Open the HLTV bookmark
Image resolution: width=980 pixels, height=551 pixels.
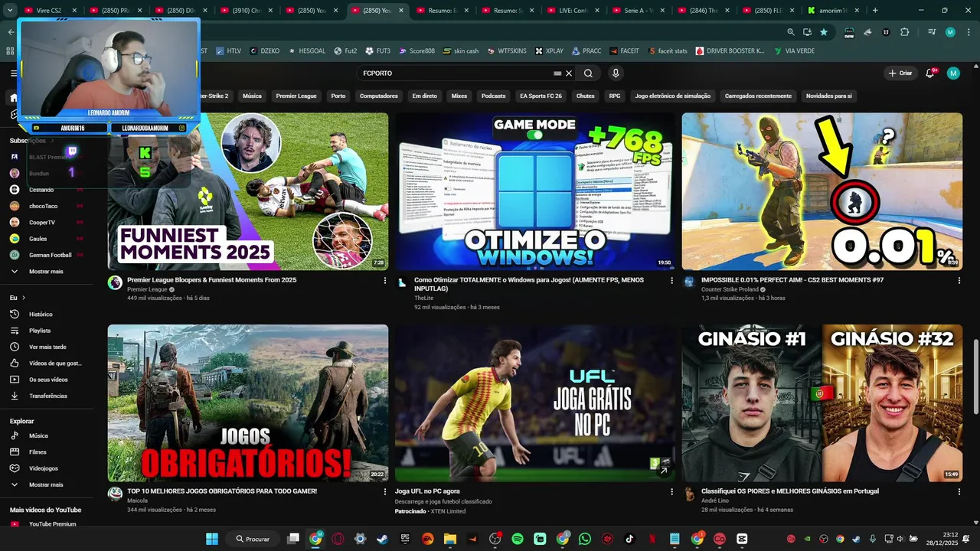227,51
